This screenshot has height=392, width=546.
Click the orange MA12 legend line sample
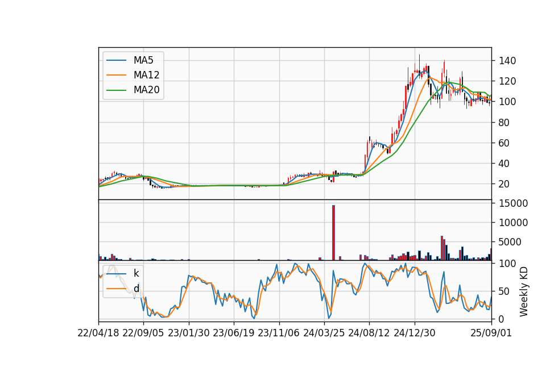(x=116, y=75)
